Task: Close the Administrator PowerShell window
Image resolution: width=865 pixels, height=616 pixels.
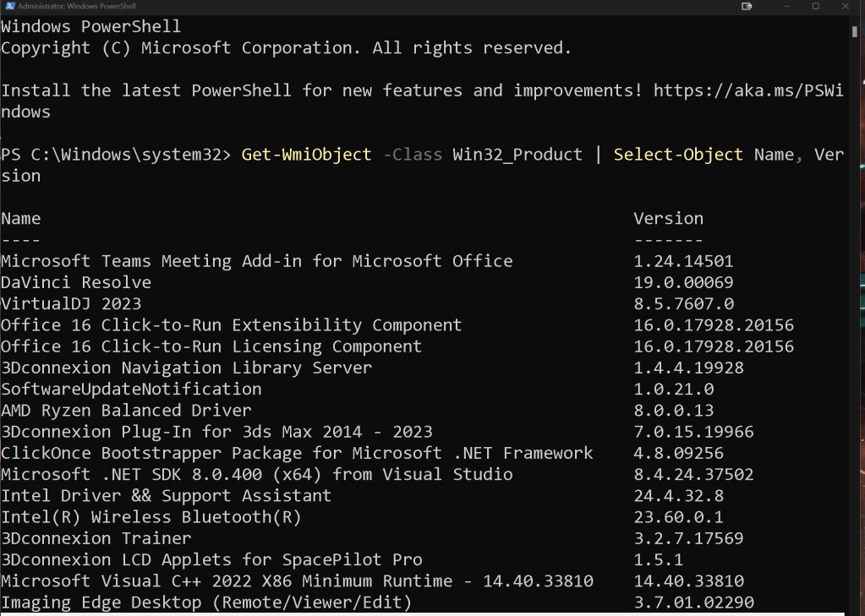Action: (846, 6)
